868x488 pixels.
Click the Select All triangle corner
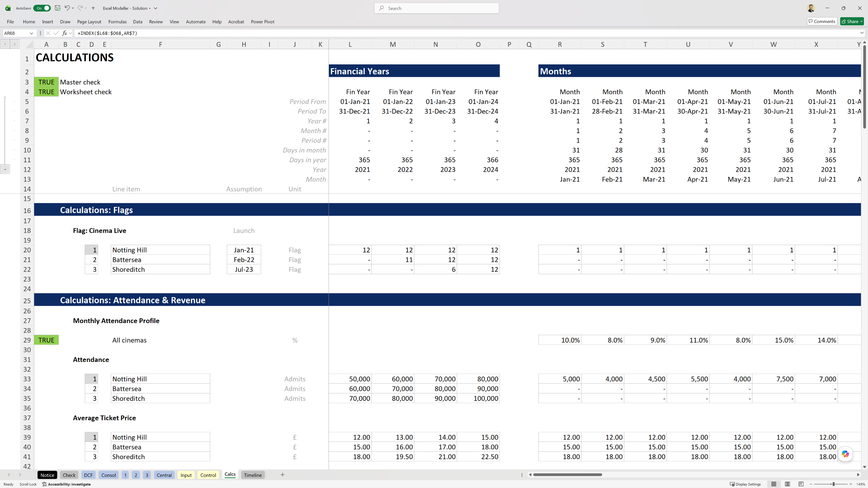click(29, 44)
